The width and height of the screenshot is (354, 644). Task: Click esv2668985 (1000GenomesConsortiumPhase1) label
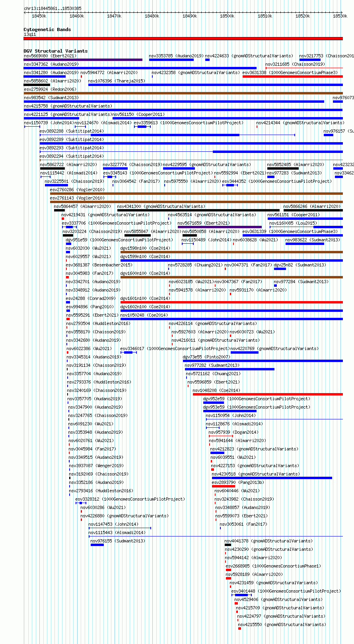pyautogui.click(x=273, y=566)
